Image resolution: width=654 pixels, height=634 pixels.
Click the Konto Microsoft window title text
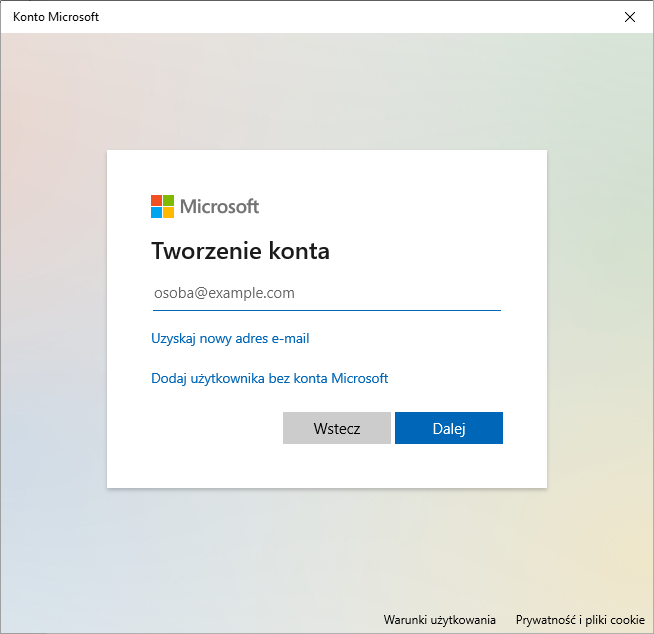(x=56, y=17)
